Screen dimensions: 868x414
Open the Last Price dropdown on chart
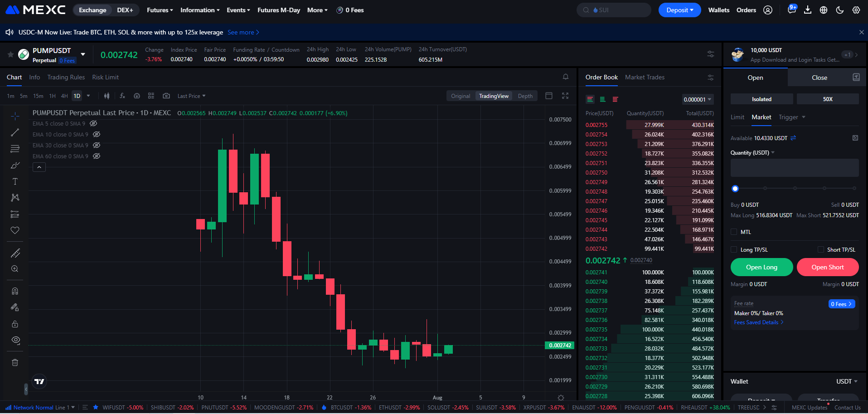(x=191, y=96)
